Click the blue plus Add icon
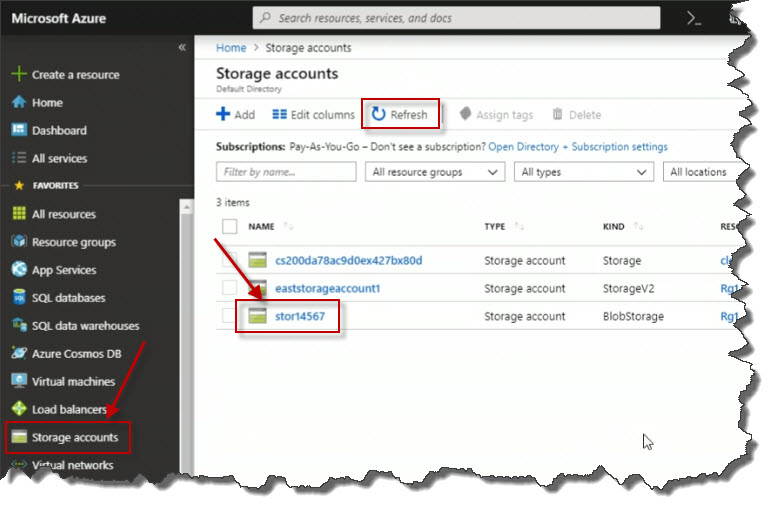Screen dimensions: 775x510 click(223, 114)
